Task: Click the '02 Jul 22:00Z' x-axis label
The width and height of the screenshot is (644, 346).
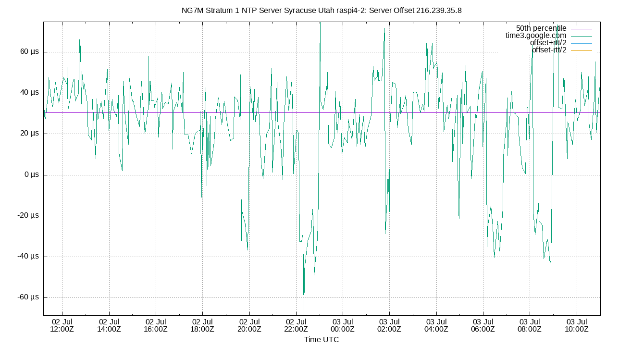Action: click(x=296, y=325)
